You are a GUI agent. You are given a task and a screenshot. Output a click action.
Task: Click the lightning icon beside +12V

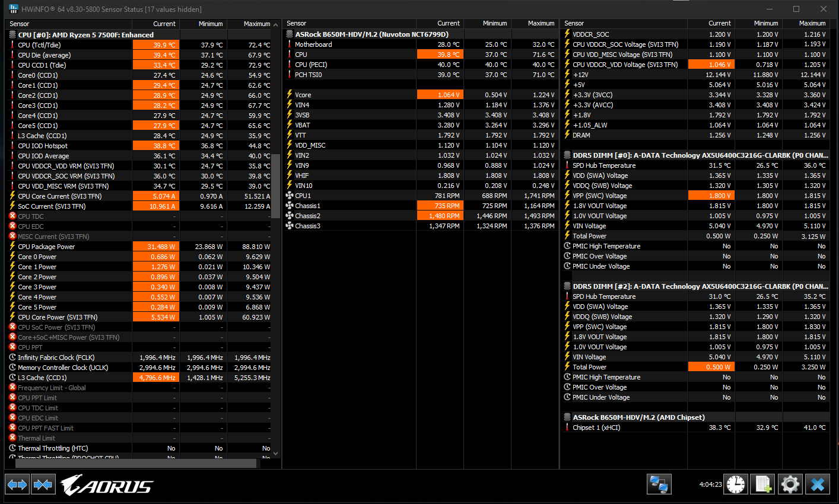coord(567,75)
